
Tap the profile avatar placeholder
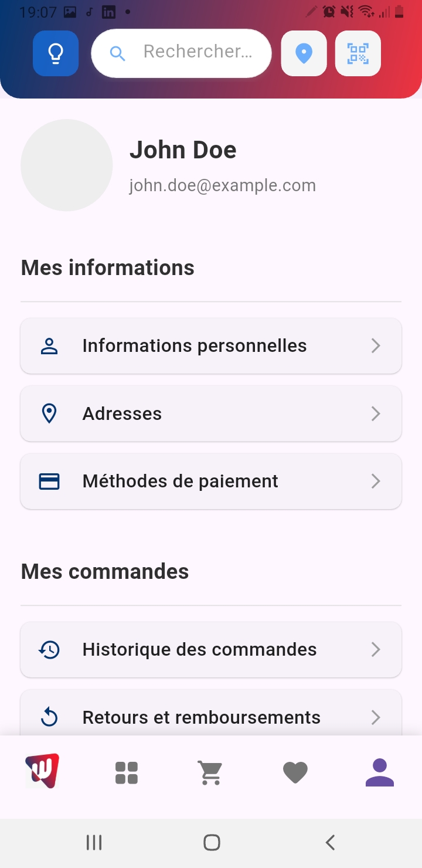[x=66, y=165]
